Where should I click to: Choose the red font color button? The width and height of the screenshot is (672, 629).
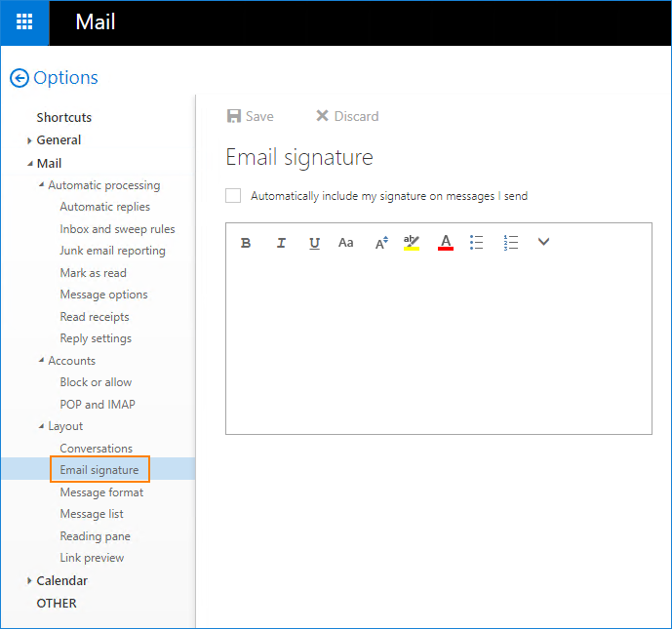(x=446, y=243)
